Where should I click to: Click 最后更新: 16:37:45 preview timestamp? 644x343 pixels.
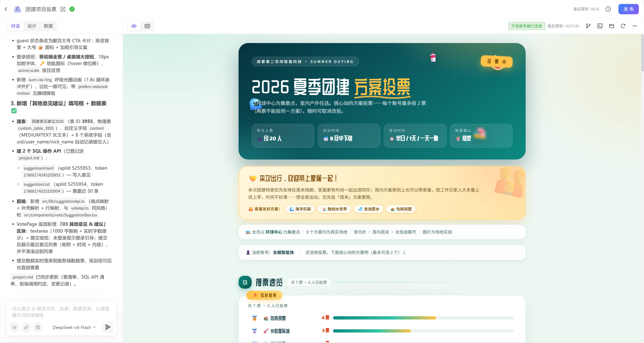point(563,26)
